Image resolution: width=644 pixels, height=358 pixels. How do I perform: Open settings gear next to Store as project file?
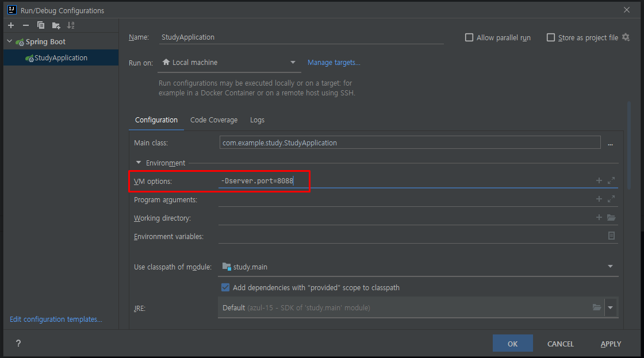(626, 37)
